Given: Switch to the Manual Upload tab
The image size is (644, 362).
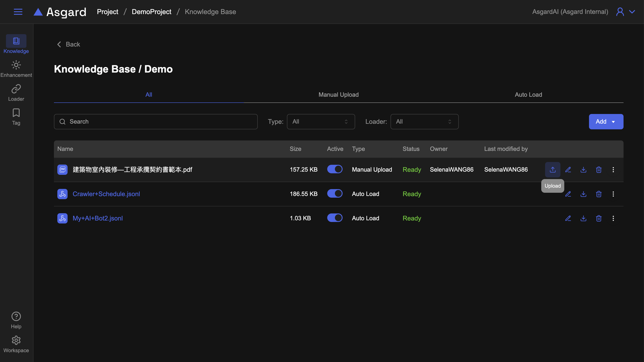Looking at the screenshot, I should click(338, 94).
